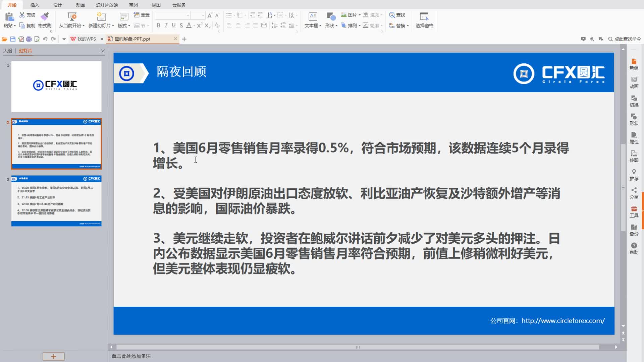This screenshot has width=644, height=362.
Task: Click the notes area 单击此处添加备注
Action: click(131, 356)
